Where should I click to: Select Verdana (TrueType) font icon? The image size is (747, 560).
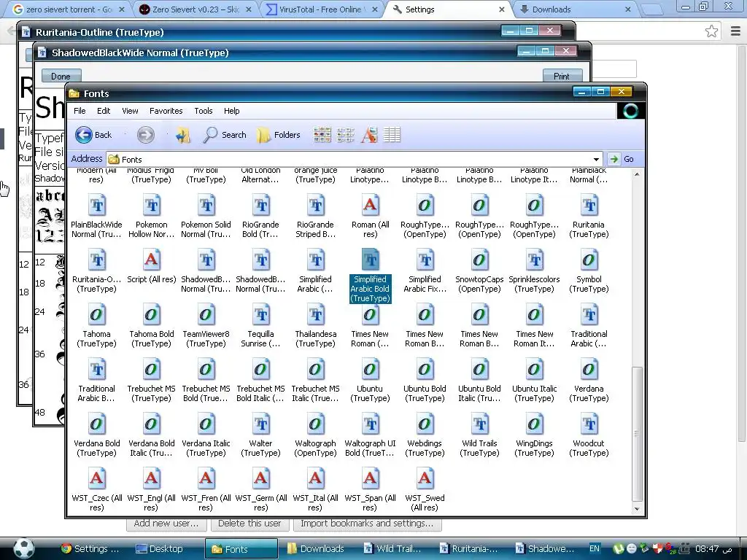tap(589, 370)
